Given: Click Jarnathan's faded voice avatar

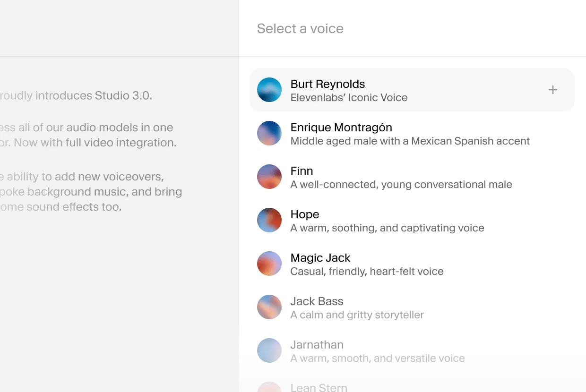Looking at the screenshot, I should (269, 350).
